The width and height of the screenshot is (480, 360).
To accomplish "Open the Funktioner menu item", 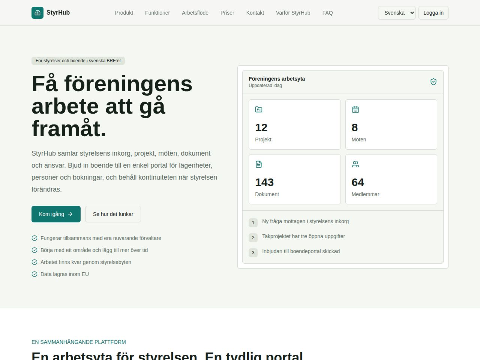I will (x=157, y=13).
